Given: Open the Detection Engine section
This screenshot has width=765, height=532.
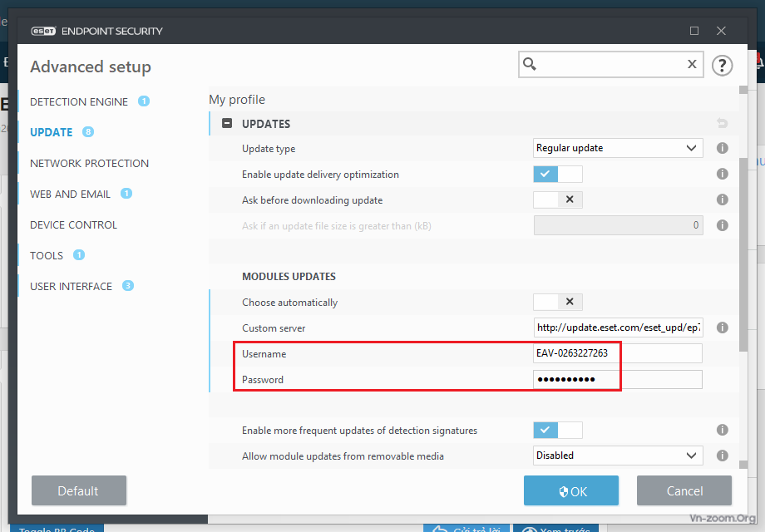Looking at the screenshot, I should (79, 102).
